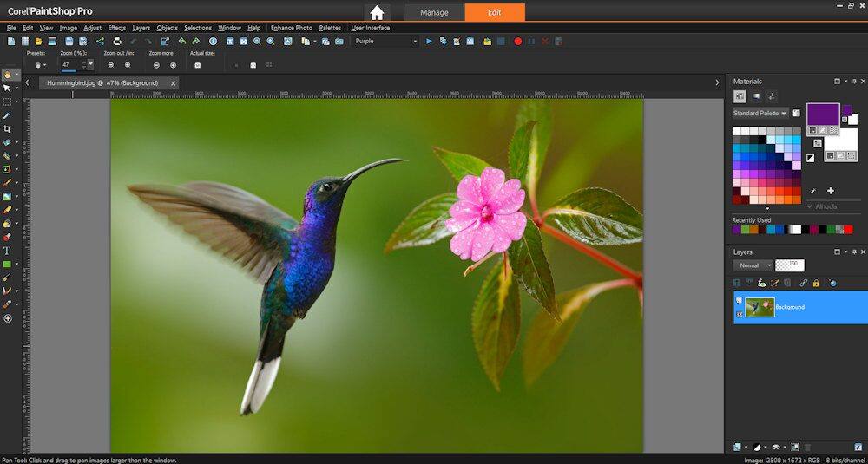
Task: Open the Palettes button in menu bar
Action: point(330,28)
